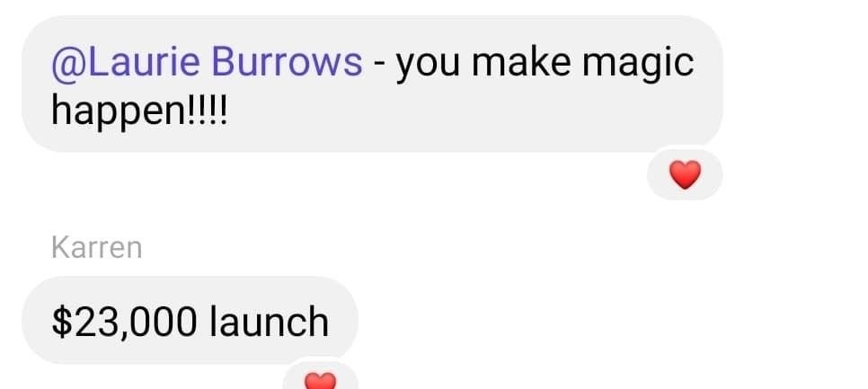Screen dimensions: 868x389
Task: Click the word 'make' in first message
Action: 521,62
